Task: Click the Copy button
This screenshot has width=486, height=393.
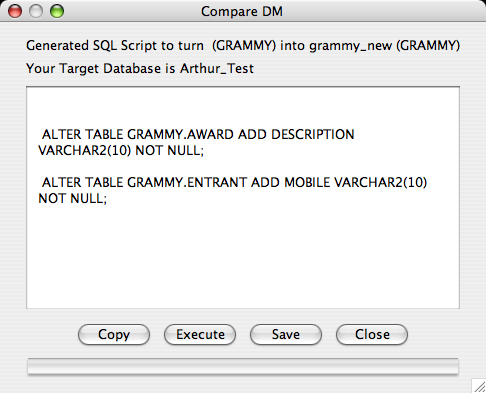Action: 114,334
